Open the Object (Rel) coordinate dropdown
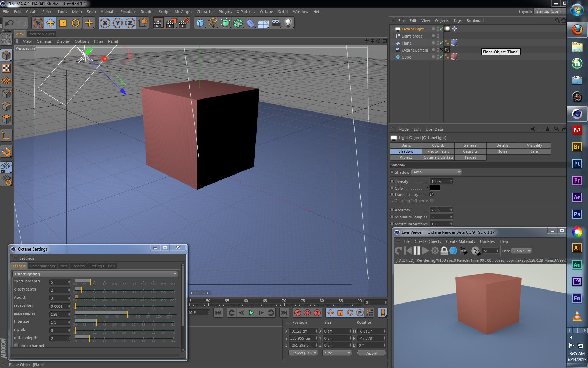Viewport: 588px width, 368px height. point(303,353)
